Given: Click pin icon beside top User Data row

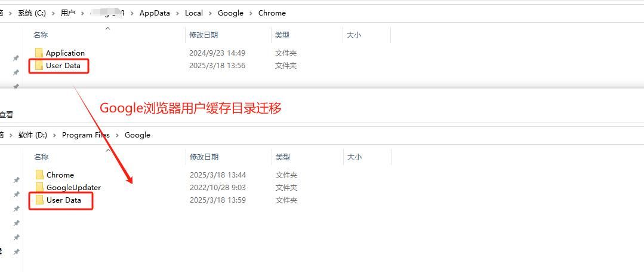Looking at the screenshot, I should pyautogui.click(x=16, y=73).
